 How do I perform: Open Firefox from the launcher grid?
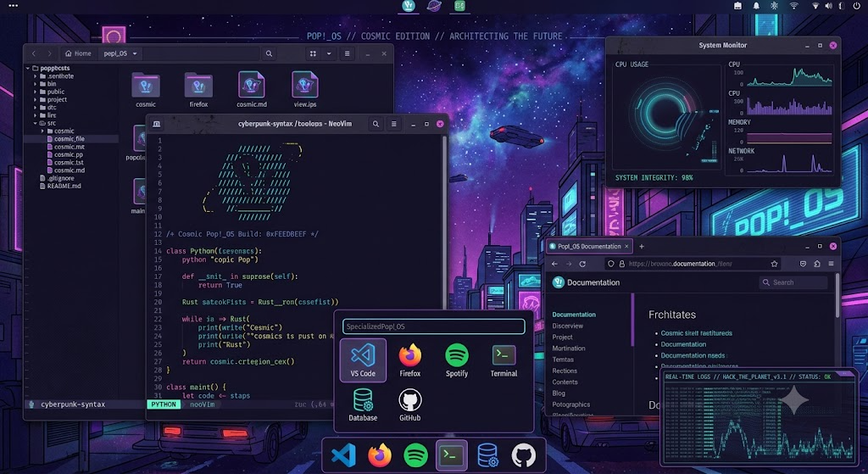pos(409,360)
